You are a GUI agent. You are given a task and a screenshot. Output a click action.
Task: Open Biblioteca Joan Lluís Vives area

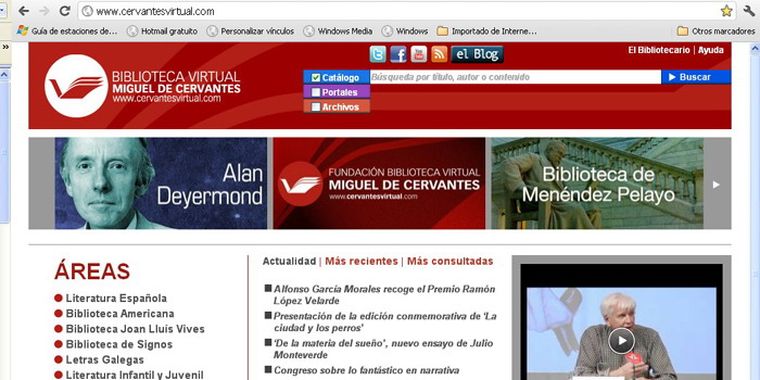(x=135, y=329)
